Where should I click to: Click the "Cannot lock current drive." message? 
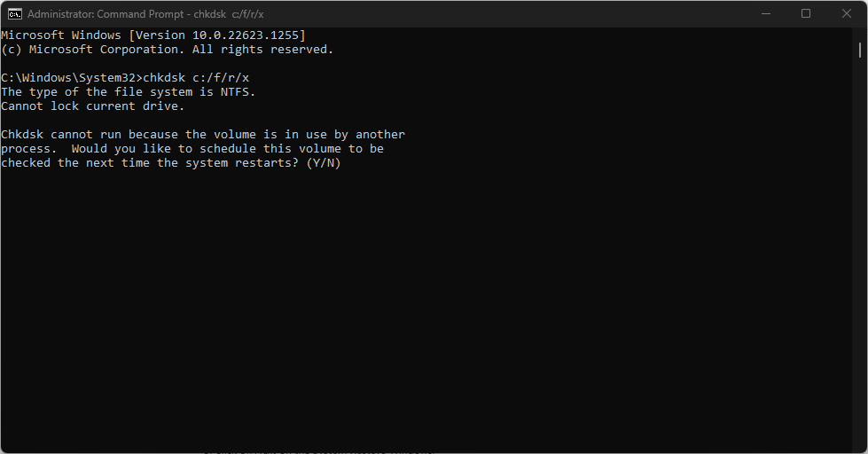92,106
